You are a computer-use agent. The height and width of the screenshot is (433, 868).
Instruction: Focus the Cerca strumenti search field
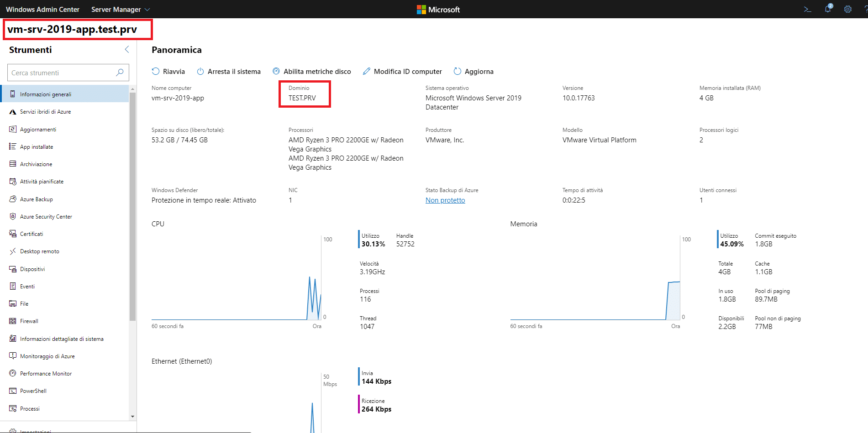68,73
